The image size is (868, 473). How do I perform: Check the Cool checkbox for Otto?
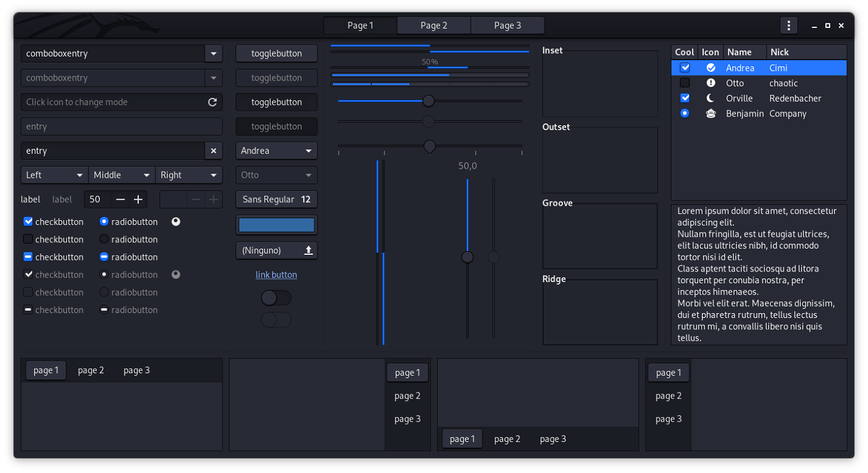tap(684, 83)
